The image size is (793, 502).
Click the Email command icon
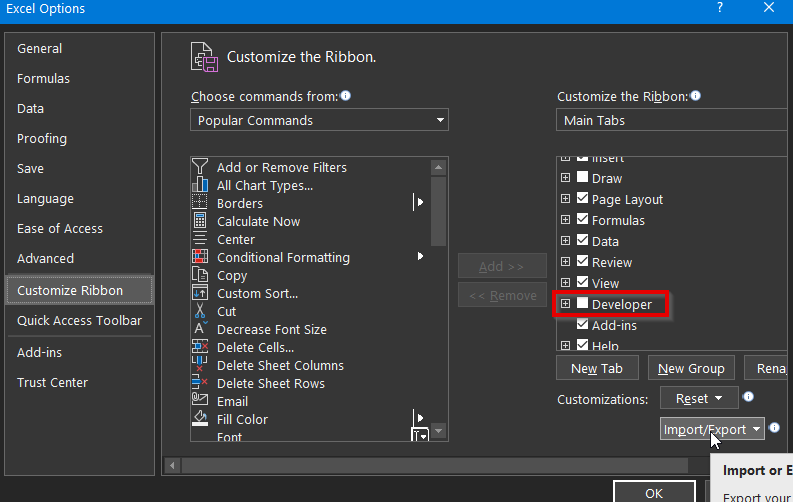(200, 399)
